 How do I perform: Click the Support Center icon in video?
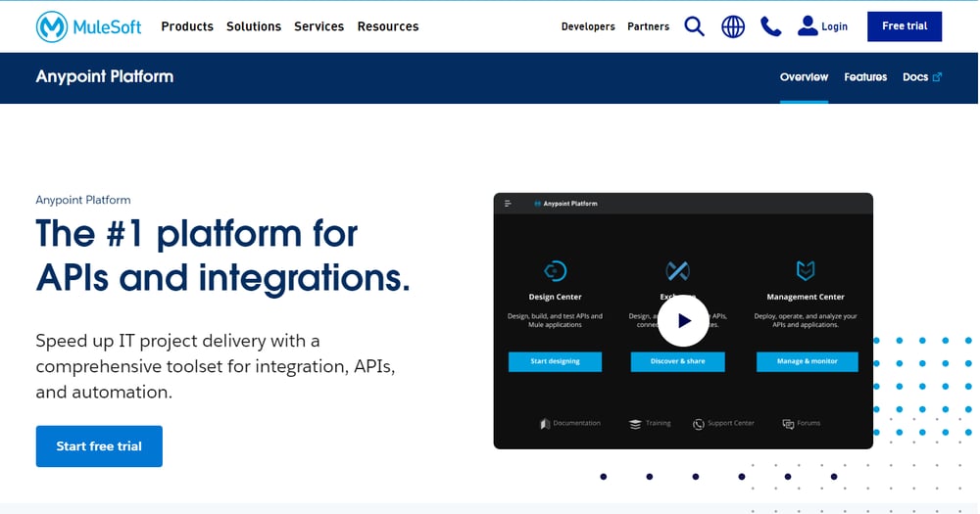tap(698, 424)
